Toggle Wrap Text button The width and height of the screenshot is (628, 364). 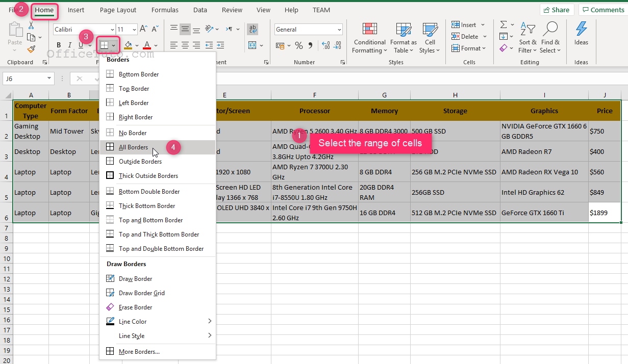252,29
